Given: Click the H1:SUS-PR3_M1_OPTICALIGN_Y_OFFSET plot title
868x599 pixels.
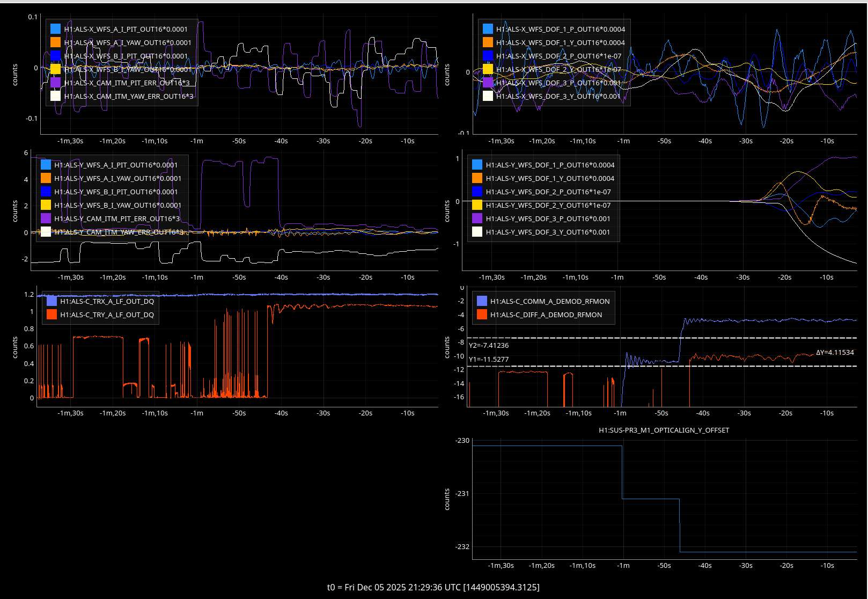Looking at the screenshot, I should point(664,430).
